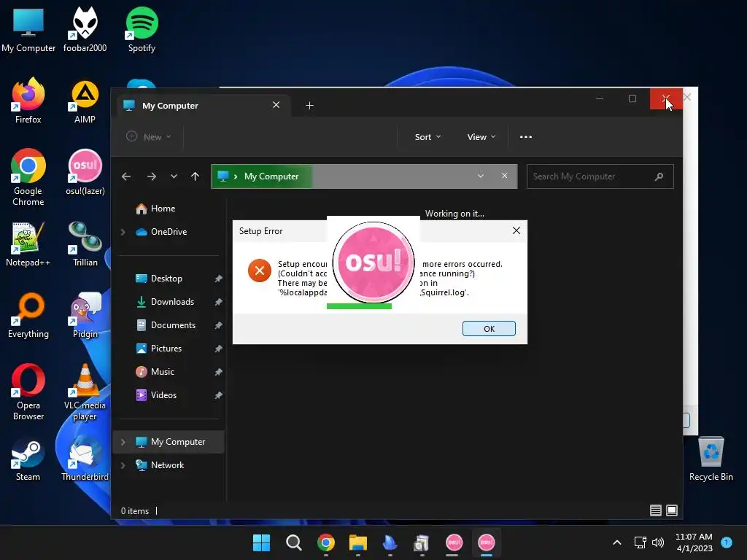Launch VLC media player from the desktop
Image resolution: width=747 pixels, height=560 pixels.
[x=85, y=392]
